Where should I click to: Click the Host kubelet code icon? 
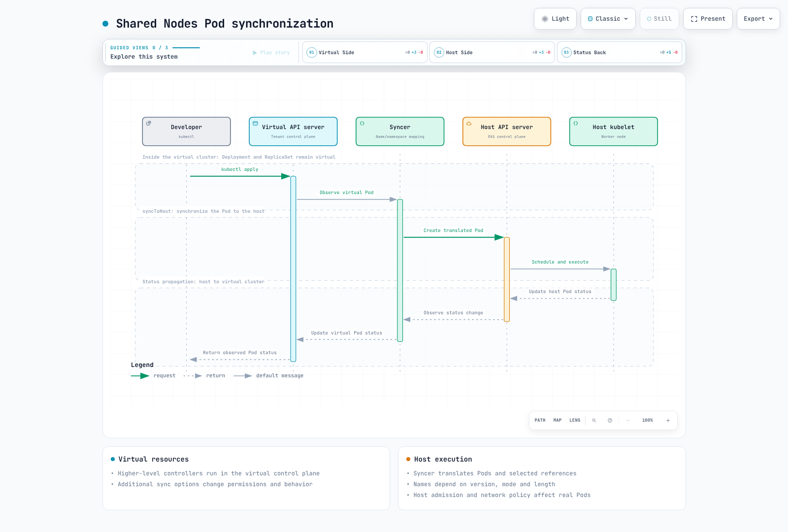[x=576, y=124]
